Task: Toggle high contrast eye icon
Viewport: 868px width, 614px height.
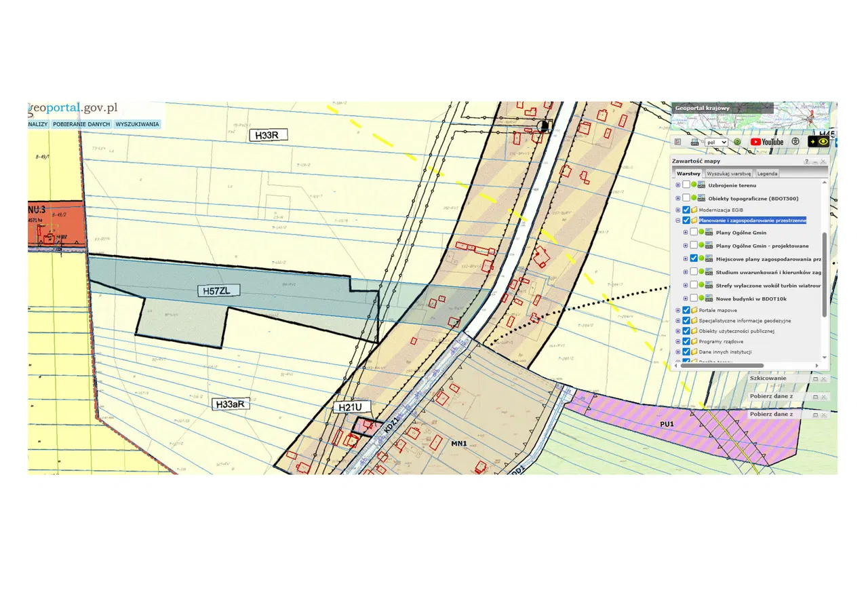Action: coord(823,142)
